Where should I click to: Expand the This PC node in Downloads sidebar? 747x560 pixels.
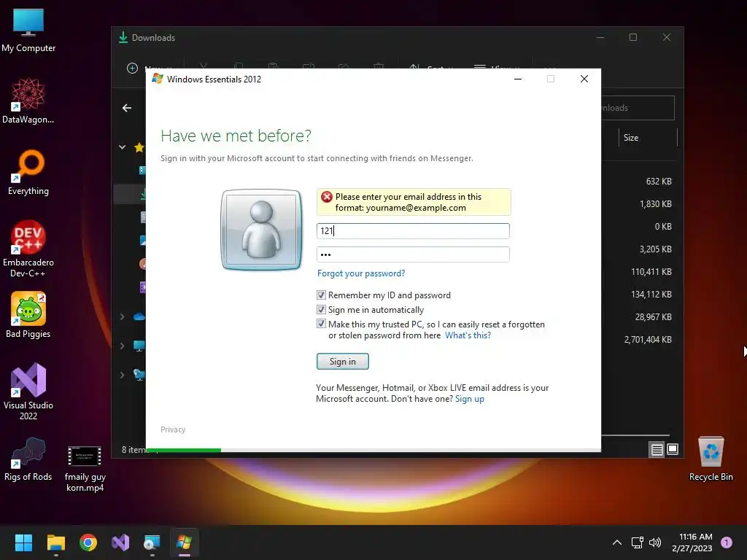123,346
